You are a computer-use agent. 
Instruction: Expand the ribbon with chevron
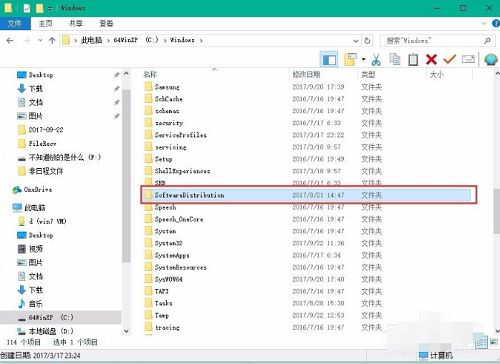483,23
